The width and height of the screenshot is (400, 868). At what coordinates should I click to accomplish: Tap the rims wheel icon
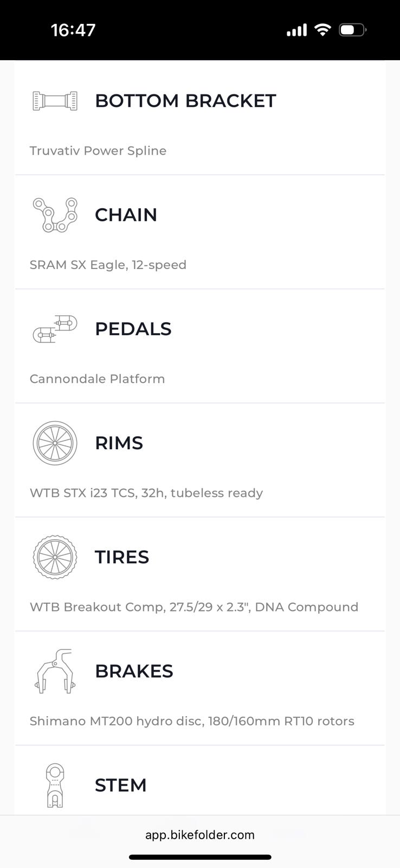(x=55, y=443)
